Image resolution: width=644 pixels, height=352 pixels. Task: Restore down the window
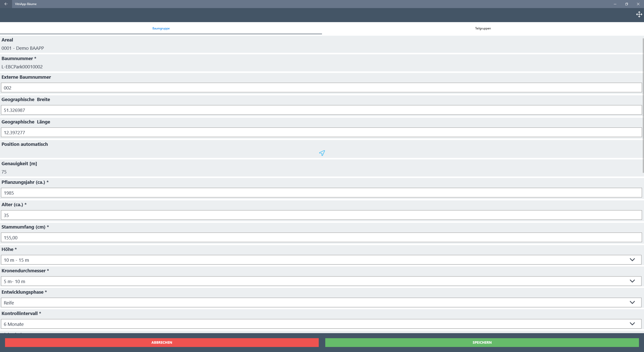tap(626, 4)
